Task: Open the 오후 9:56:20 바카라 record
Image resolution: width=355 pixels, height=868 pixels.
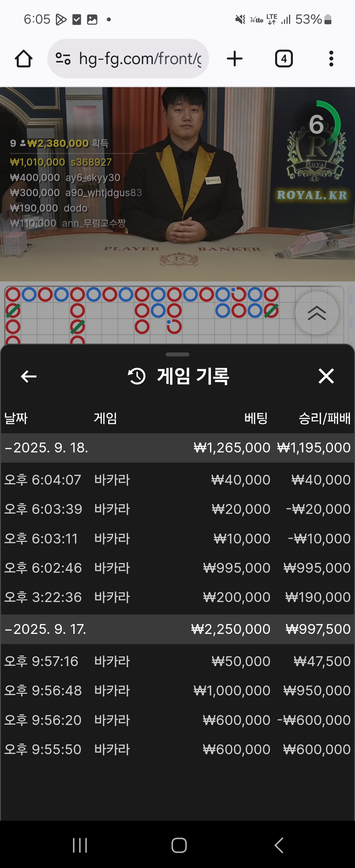Action: tap(177, 720)
